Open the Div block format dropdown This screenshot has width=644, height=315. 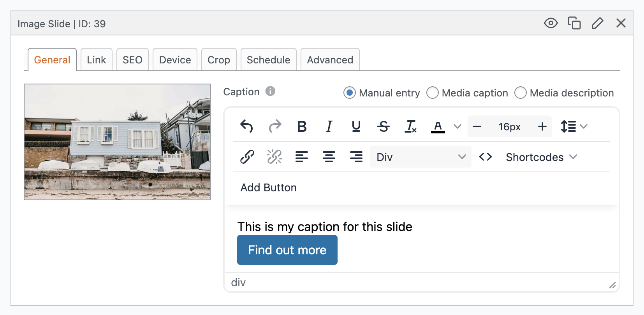[x=421, y=157]
